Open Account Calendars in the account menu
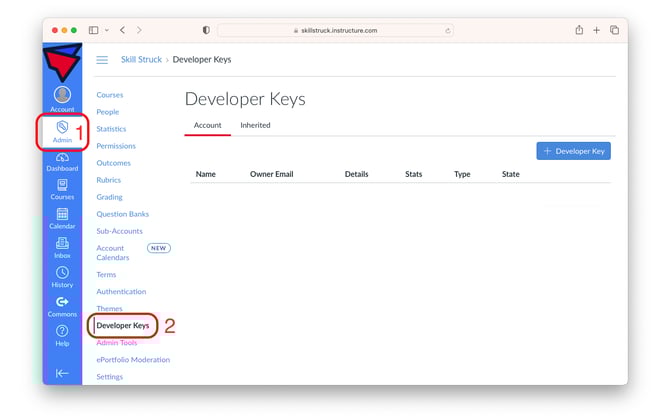 pyautogui.click(x=113, y=253)
